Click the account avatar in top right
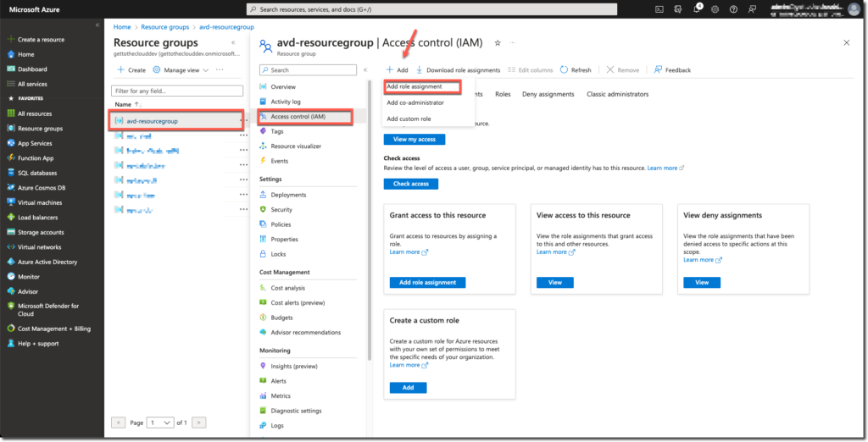The height and width of the screenshot is (442, 868). pos(854,8)
